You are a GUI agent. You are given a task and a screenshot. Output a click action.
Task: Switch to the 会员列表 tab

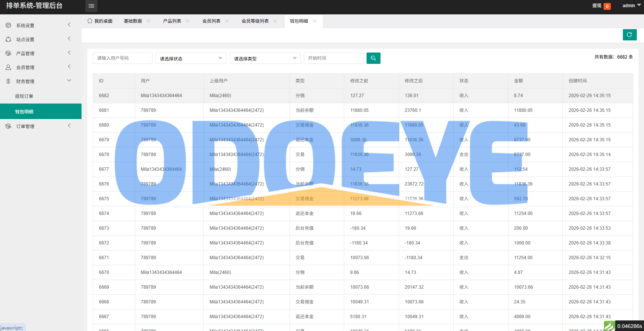point(211,21)
